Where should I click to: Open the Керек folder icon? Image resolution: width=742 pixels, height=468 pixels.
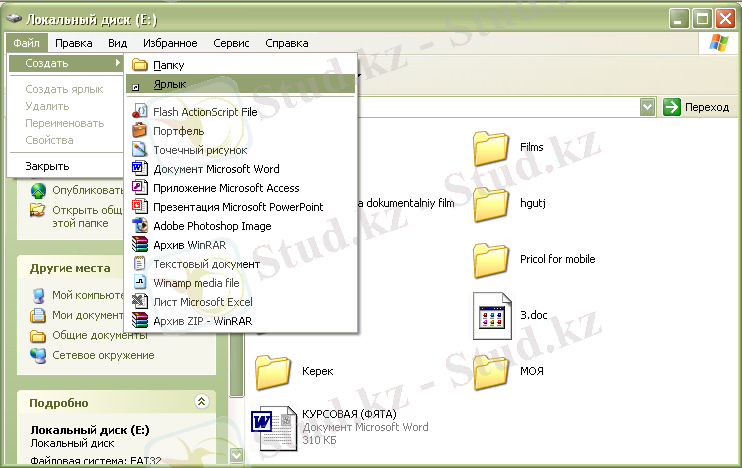[273, 371]
